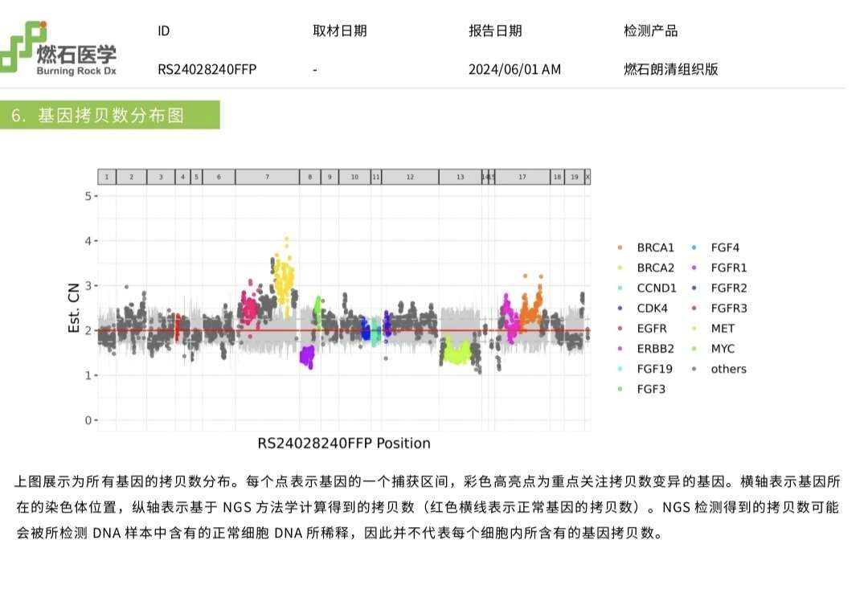The width and height of the screenshot is (868, 589).
Task: Click the gray others legend marker
Action: coord(694,369)
